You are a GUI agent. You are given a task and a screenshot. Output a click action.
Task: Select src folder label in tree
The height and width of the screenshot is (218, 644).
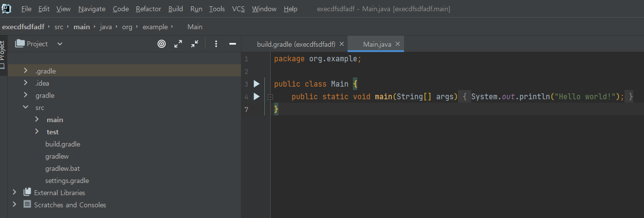click(x=40, y=108)
